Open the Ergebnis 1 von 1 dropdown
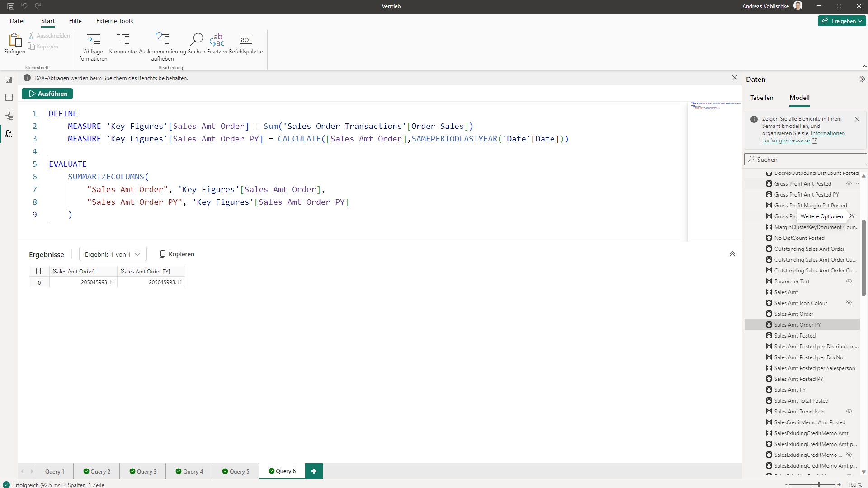 113,254
